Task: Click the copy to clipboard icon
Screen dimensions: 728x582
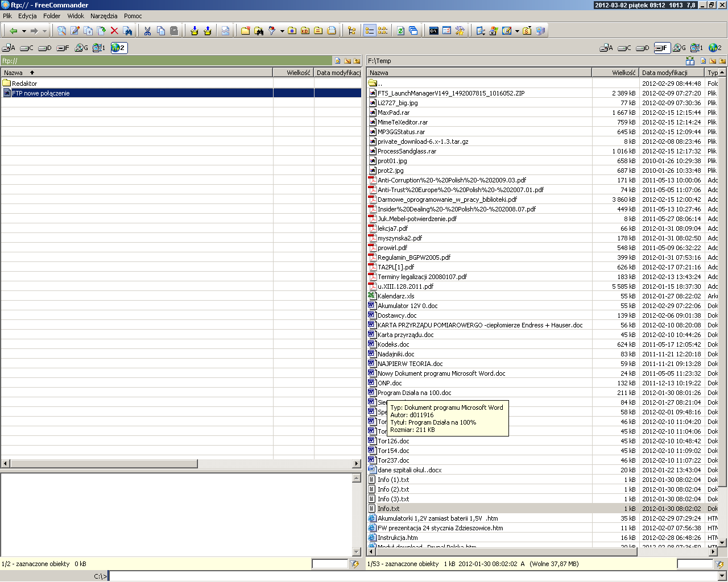Action: click(161, 31)
